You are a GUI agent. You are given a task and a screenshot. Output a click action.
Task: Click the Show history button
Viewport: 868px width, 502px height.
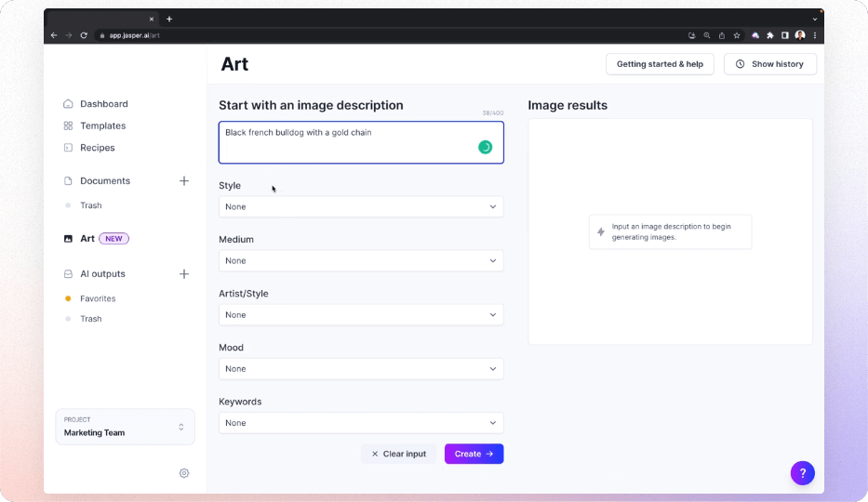pos(770,64)
